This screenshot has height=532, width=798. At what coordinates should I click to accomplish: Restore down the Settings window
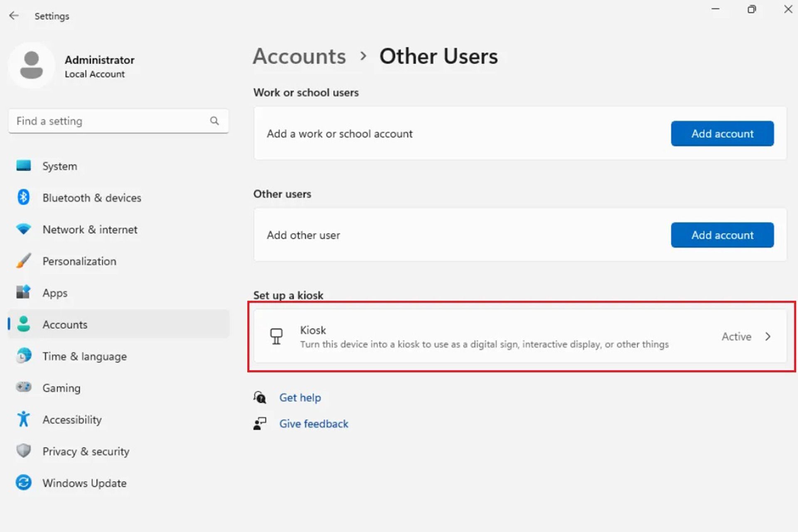click(751, 9)
